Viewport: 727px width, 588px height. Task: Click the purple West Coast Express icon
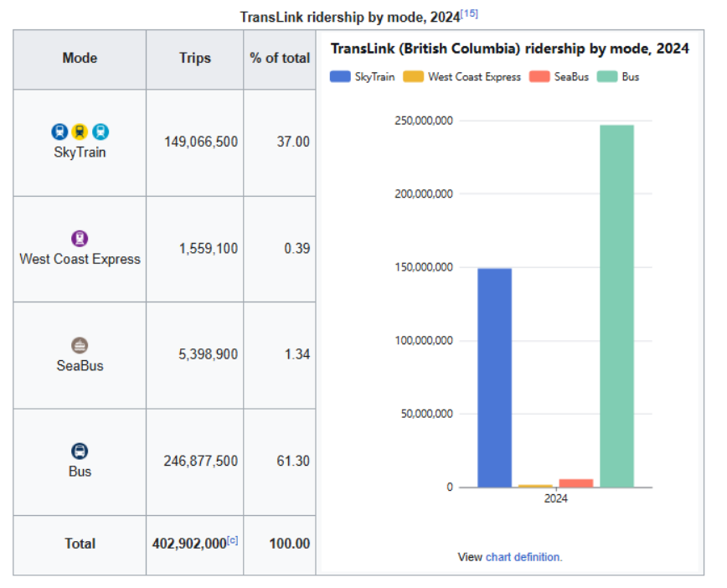pos(80,239)
